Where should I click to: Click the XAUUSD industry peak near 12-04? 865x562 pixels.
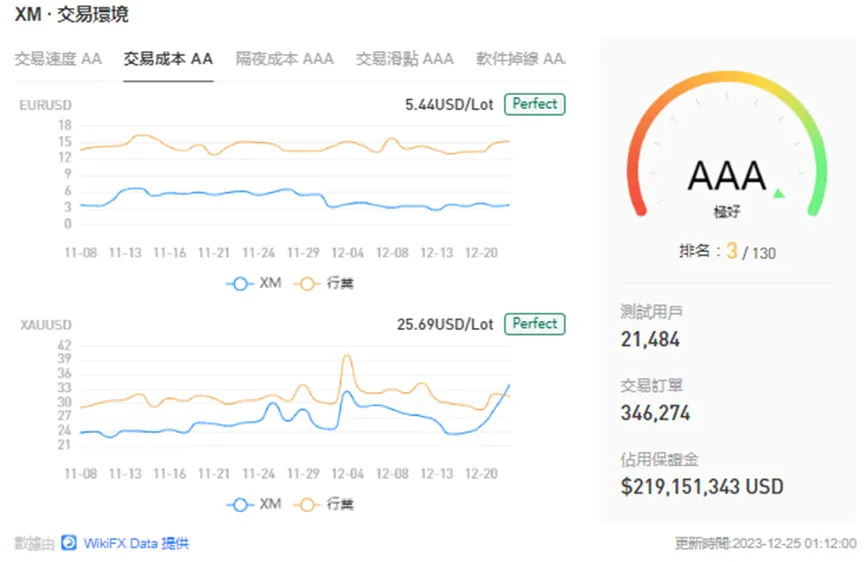(347, 357)
